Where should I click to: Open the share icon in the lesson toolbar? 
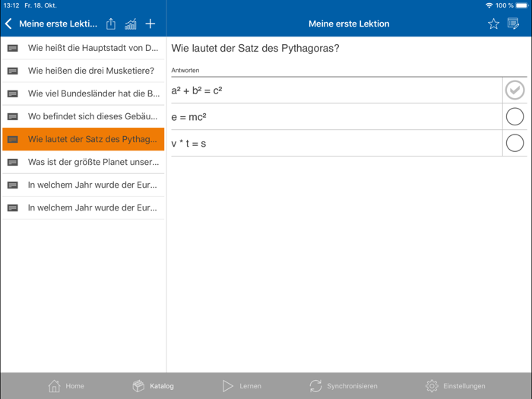point(111,24)
